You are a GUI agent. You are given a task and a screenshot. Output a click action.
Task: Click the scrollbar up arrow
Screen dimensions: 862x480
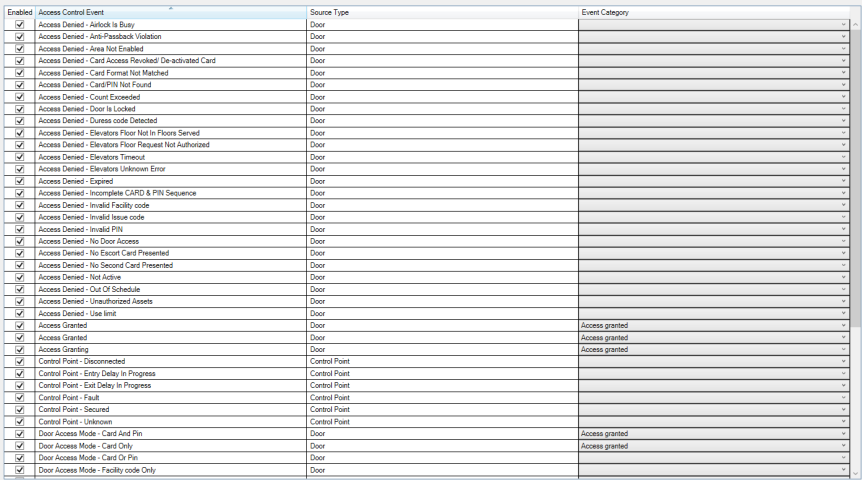coord(854,24)
